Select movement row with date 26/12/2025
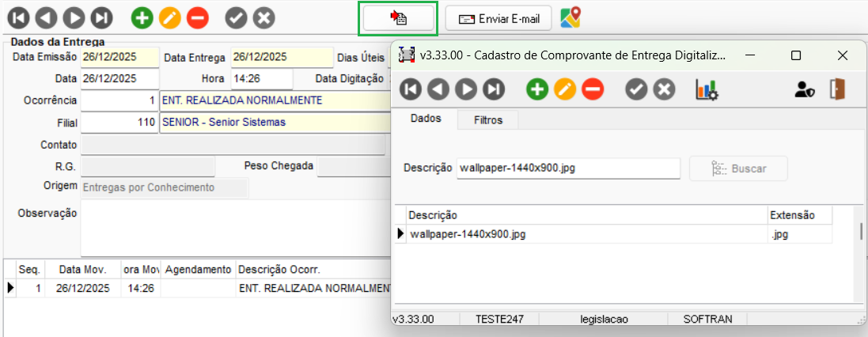Image resolution: width=868 pixels, height=337 pixels. click(198, 288)
